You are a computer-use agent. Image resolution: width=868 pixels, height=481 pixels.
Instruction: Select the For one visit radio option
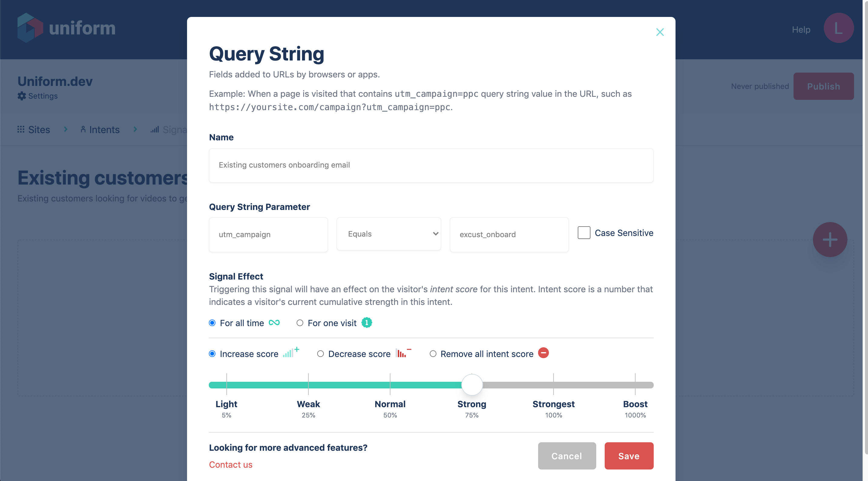300,323
